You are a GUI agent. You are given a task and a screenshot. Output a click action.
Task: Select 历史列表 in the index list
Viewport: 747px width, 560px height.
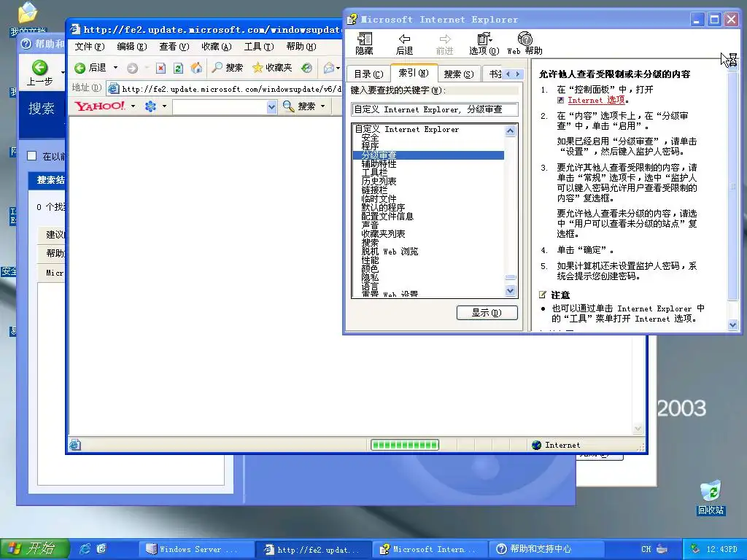click(x=379, y=181)
